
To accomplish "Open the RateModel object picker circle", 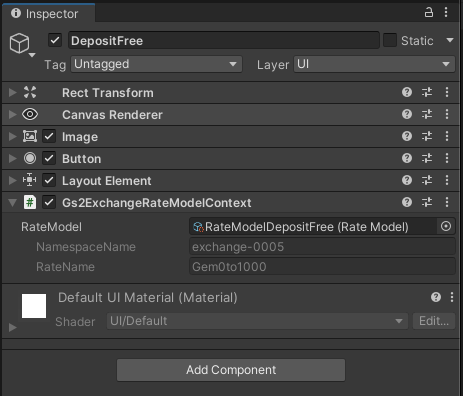I will pyautogui.click(x=446, y=226).
